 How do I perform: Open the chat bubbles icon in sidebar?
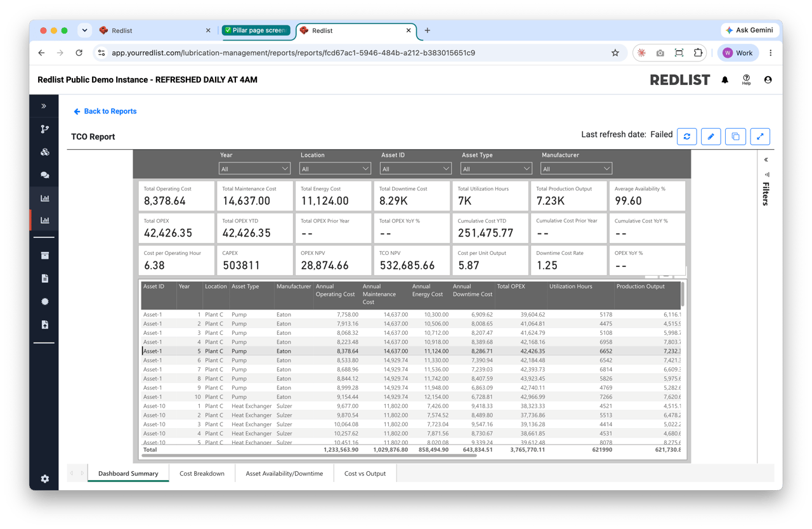[44, 175]
